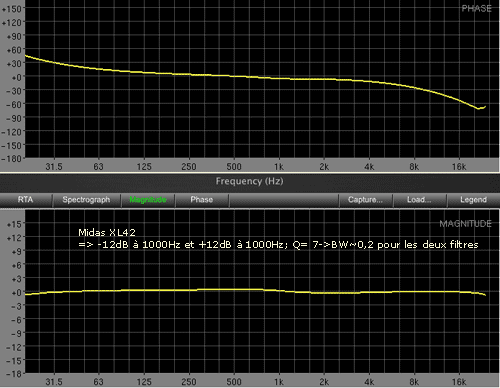Open the Spectrograph tab
This screenshot has height=388, width=500.
86,200
